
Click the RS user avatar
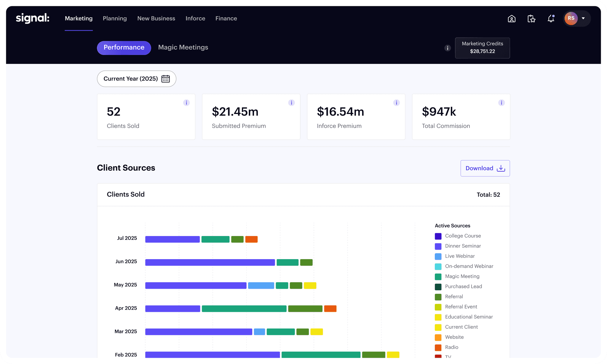pos(571,18)
